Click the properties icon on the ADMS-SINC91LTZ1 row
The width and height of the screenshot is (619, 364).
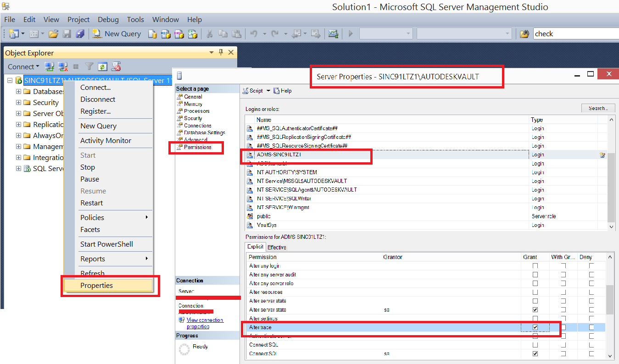[x=602, y=155]
